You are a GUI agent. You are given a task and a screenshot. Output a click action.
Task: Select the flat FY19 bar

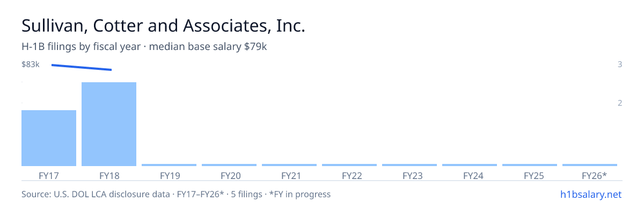tap(169, 165)
